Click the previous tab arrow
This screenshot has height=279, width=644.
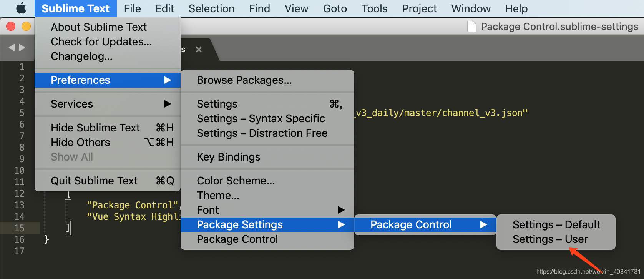[x=12, y=48]
